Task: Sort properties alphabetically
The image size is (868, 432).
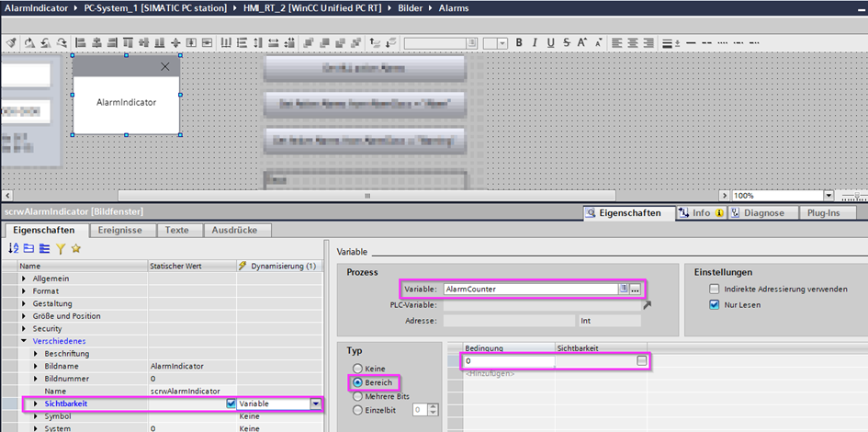Action: [13, 249]
